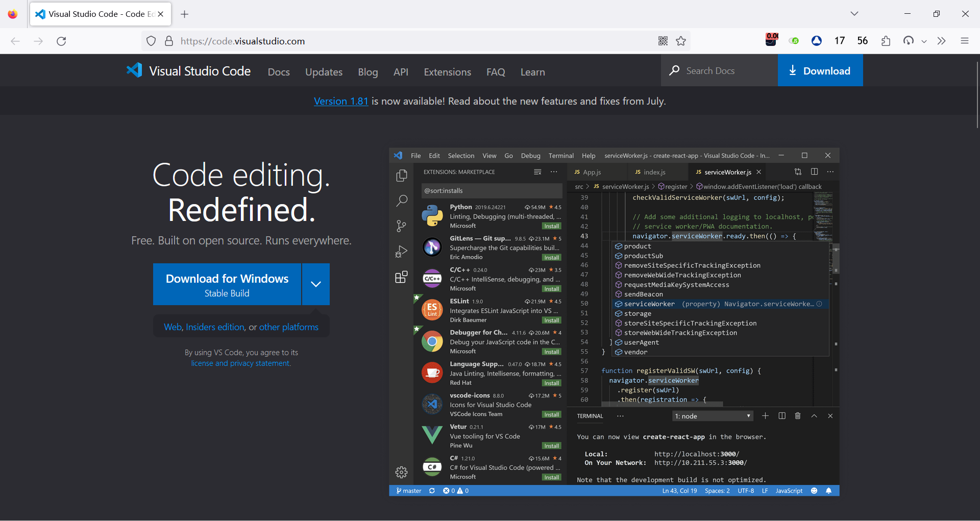Viewport: 980px width, 521px height.
Task: Show site information via the padlock
Action: [x=169, y=41]
